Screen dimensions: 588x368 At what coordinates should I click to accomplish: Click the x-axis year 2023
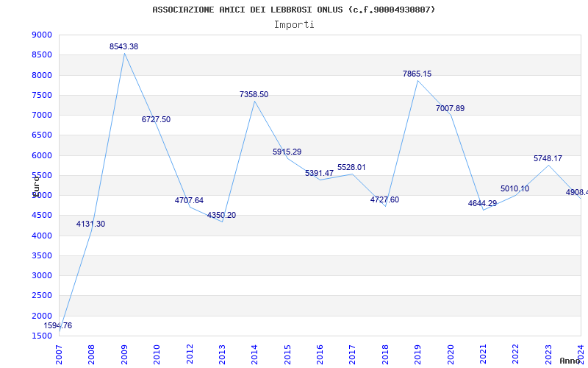point(548,355)
